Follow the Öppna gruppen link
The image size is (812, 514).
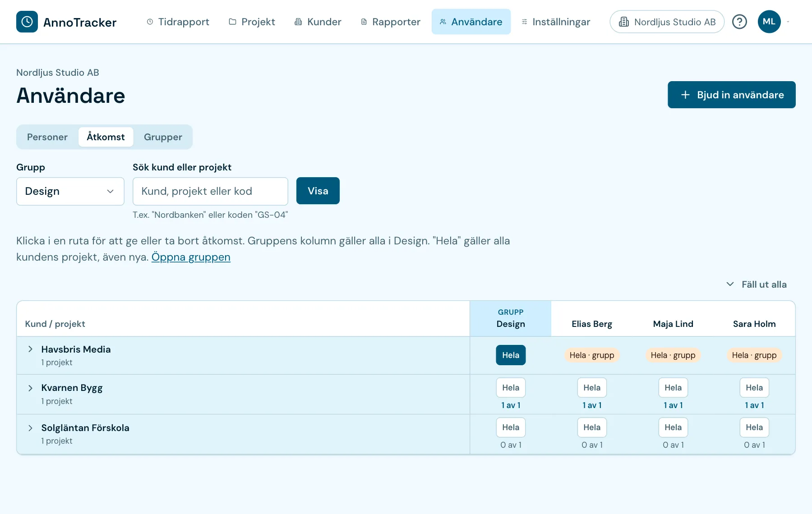[191, 257]
